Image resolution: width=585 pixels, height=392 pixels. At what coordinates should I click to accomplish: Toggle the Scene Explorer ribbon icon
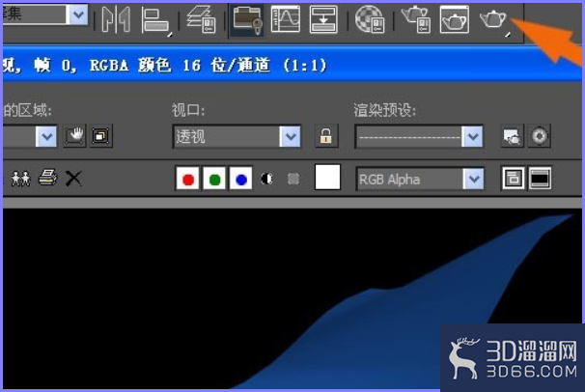tap(247, 20)
